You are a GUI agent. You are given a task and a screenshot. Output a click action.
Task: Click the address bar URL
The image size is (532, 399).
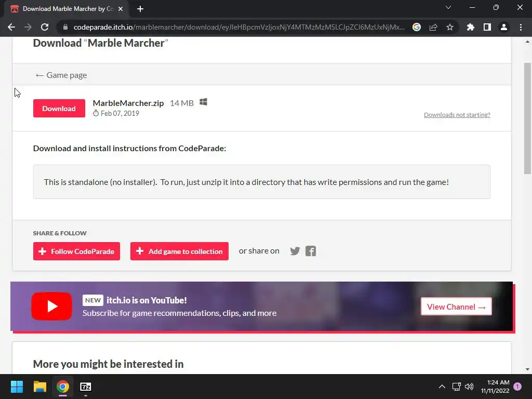(x=239, y=27)
